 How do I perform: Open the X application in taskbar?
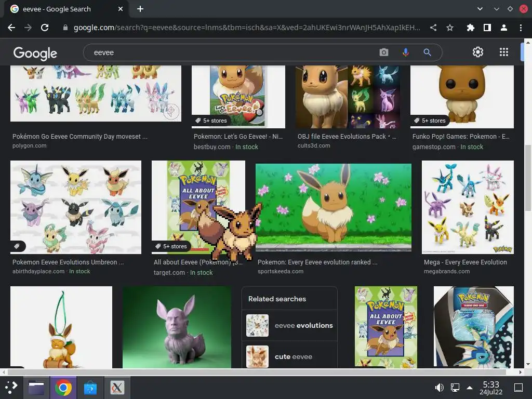pyautogui.click(x=117, y=388)
